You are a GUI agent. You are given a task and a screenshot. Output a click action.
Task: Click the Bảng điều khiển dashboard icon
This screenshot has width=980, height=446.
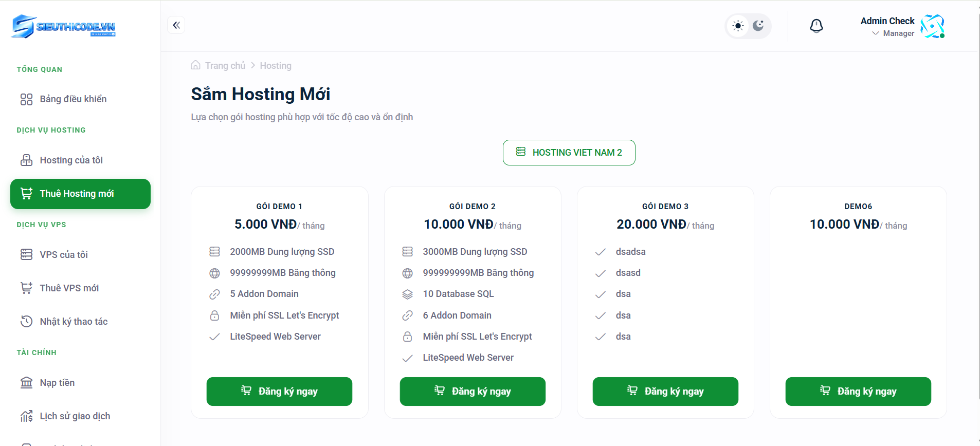pos(26,99)
